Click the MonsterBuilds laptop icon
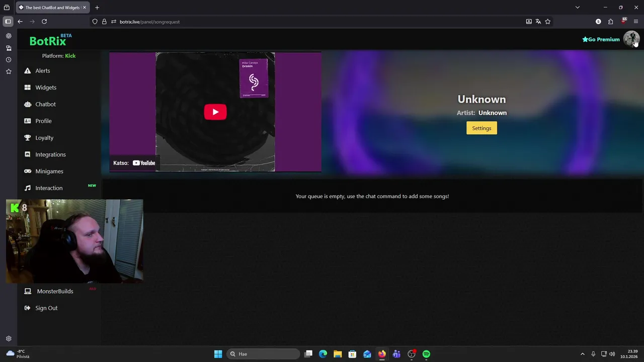Viewport: 644px width, 362px height. pyautogui.click(x=27, y=291)
